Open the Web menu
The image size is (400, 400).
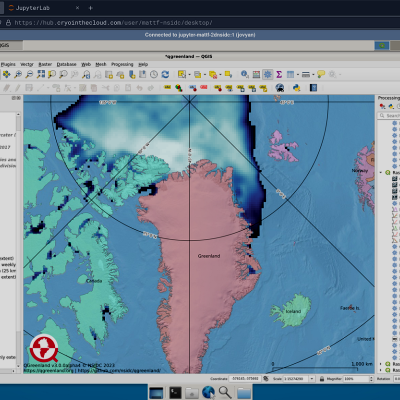coord(86,64)
